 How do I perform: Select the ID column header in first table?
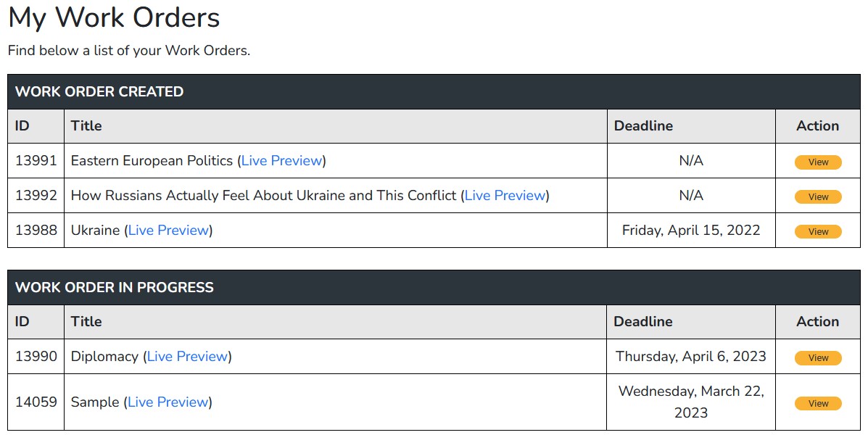pos(20,125)
